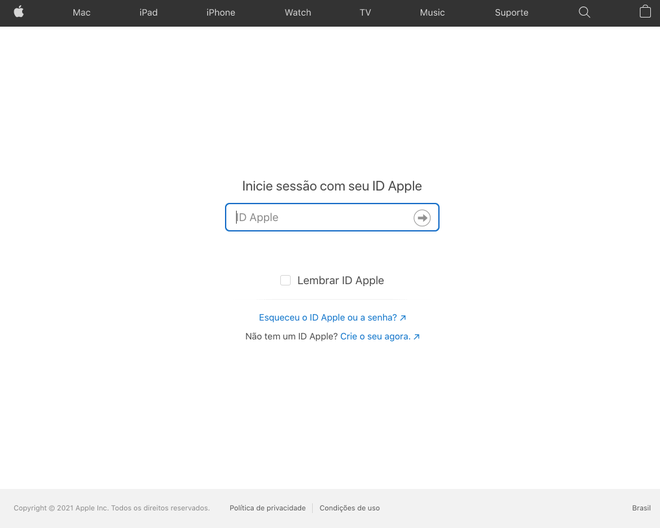This screenshot has height=528, width=660.
Task: Go to the iPad section
Action: [x=149, y=13]
